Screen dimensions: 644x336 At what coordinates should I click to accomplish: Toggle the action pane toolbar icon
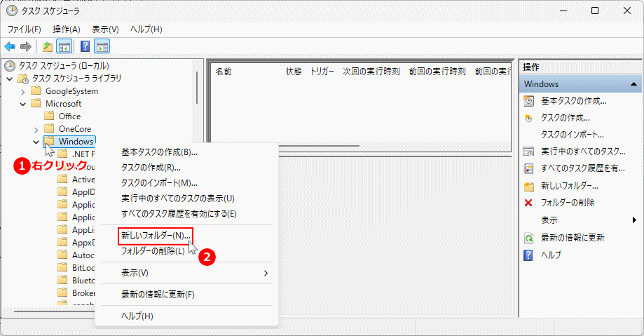point(102,46)
